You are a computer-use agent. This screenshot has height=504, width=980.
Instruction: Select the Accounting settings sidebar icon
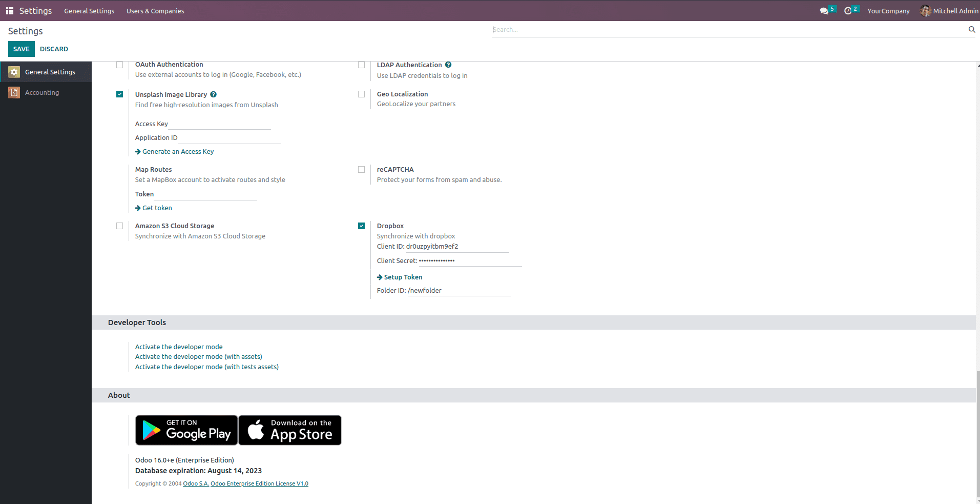pyautogui.click(x=14, y=92)
